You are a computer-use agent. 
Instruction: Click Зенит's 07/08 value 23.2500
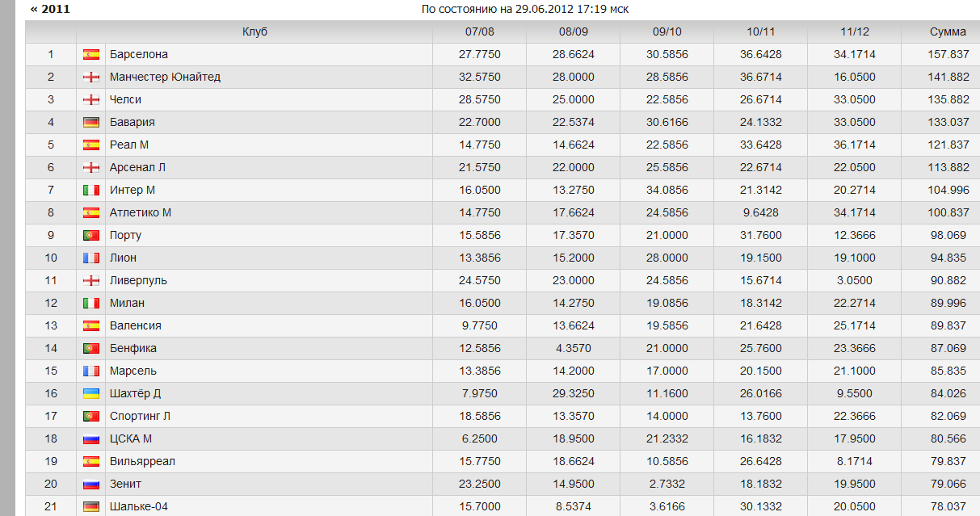click(x=480, y=484)
